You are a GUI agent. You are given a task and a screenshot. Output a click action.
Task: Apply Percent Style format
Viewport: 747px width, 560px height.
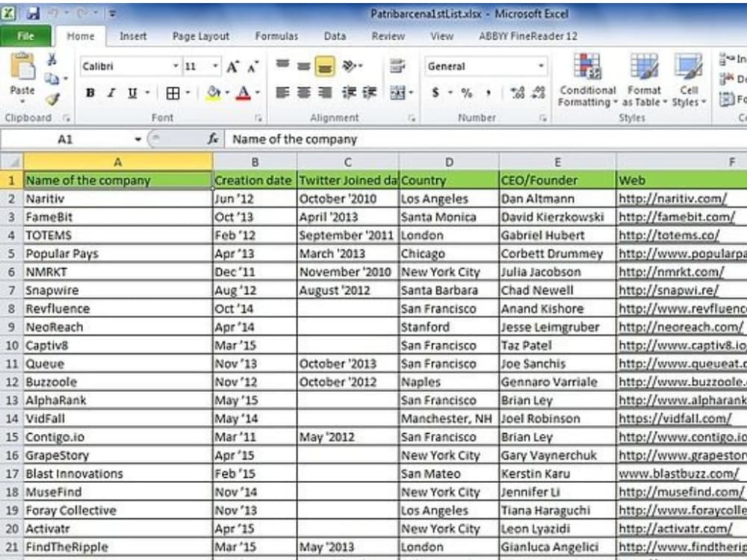tap(466, 93)
